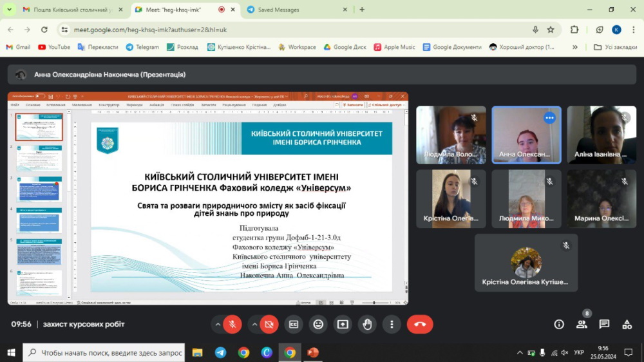Open the Windows Start menu

11,352
